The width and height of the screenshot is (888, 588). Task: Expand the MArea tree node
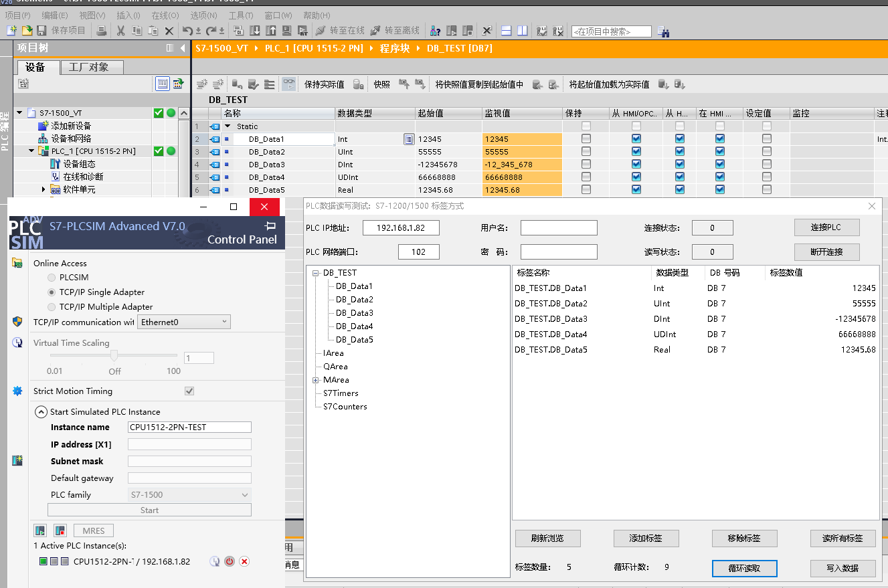point(316,380)
